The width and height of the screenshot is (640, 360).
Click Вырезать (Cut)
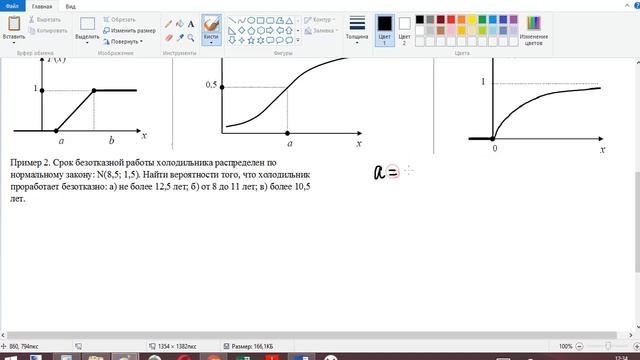[x=45, y=20]
